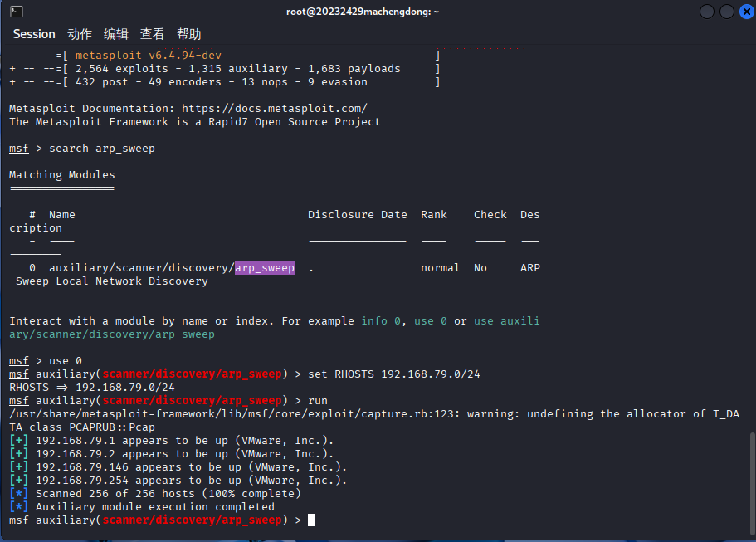
Task: Open the 动作 menu
Action: (x=80, y=34)
